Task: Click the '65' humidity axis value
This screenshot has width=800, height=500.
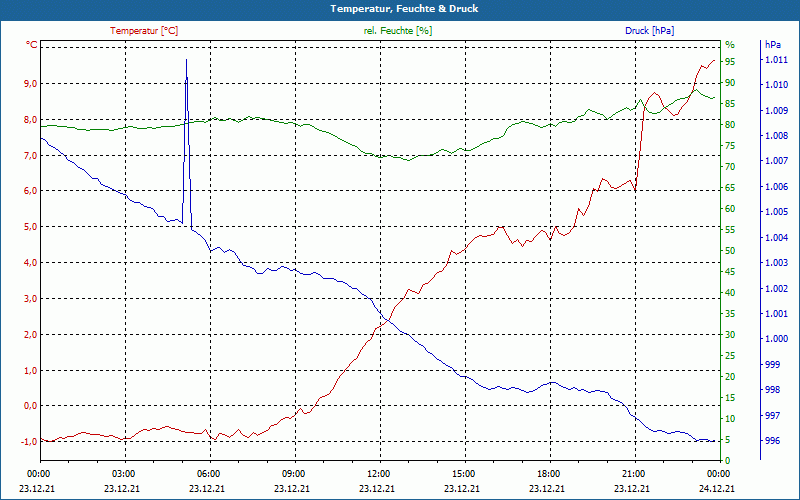Action: [x=730, y=188]
